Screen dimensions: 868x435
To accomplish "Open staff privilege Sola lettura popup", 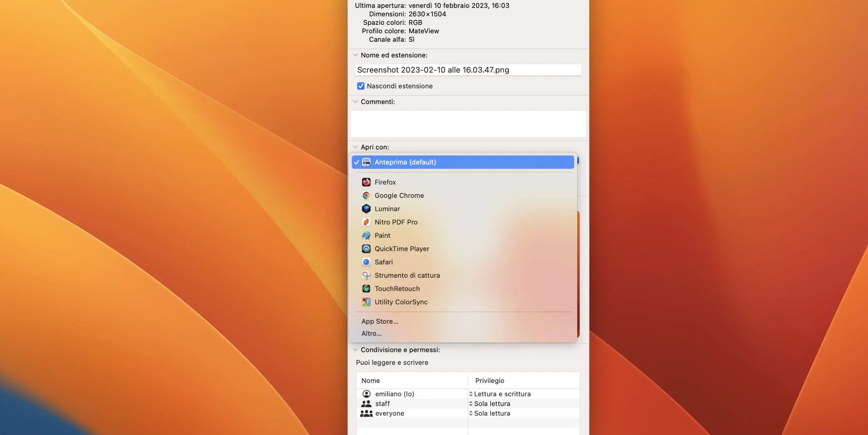I will [x=491, y=404].
